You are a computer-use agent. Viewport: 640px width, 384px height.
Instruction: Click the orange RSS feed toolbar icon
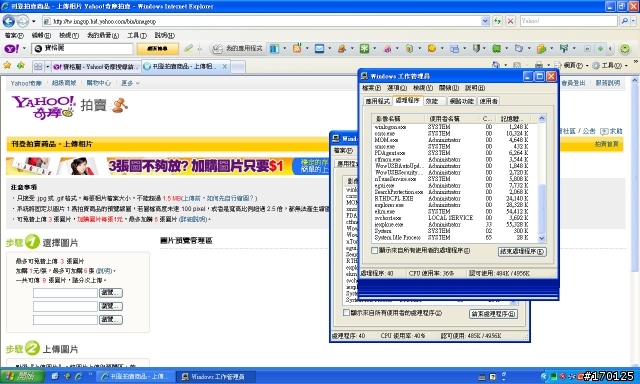click(x=297, y=49)
